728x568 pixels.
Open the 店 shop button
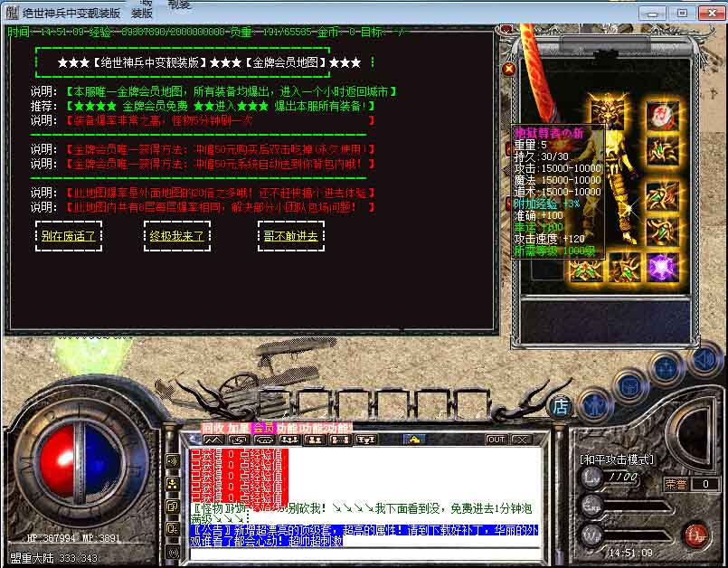click(x=561, y=407)
